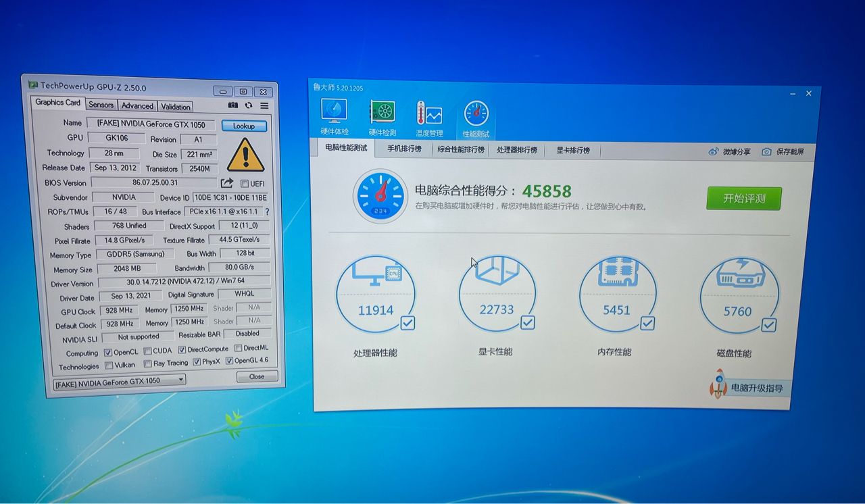Click the Memory Type GDDR5 (Samsung) value
The width and height of the screenshot is (865, 504).
[x=135, y=254]
